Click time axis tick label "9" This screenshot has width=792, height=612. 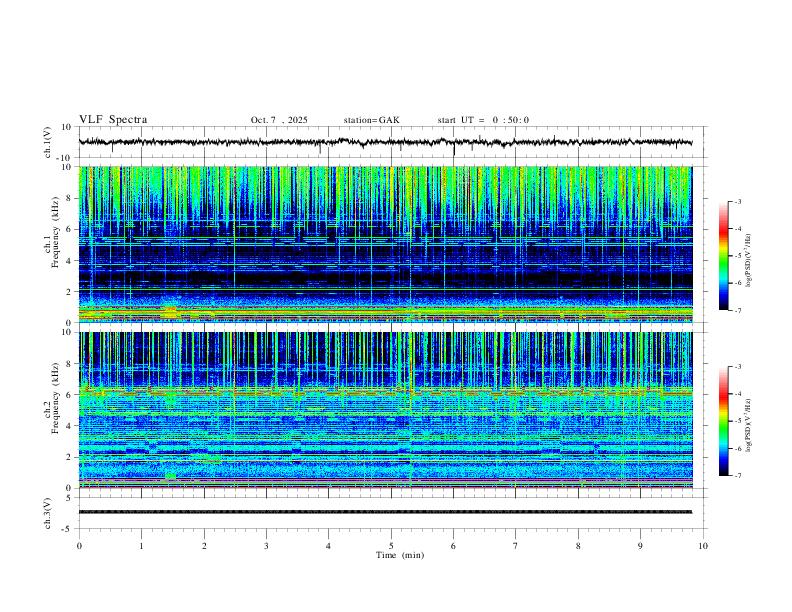tap(640, 546)
